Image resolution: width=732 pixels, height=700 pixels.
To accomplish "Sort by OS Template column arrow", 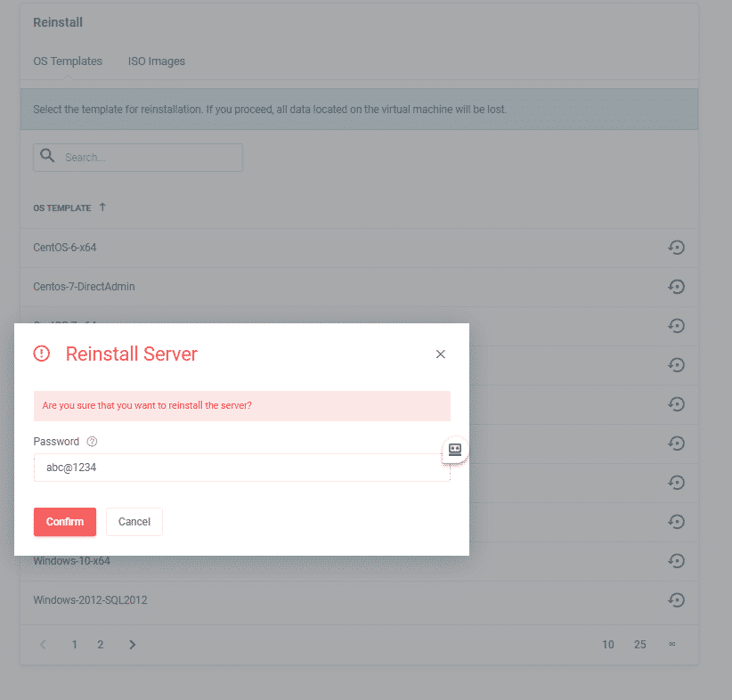I will 102,208.
